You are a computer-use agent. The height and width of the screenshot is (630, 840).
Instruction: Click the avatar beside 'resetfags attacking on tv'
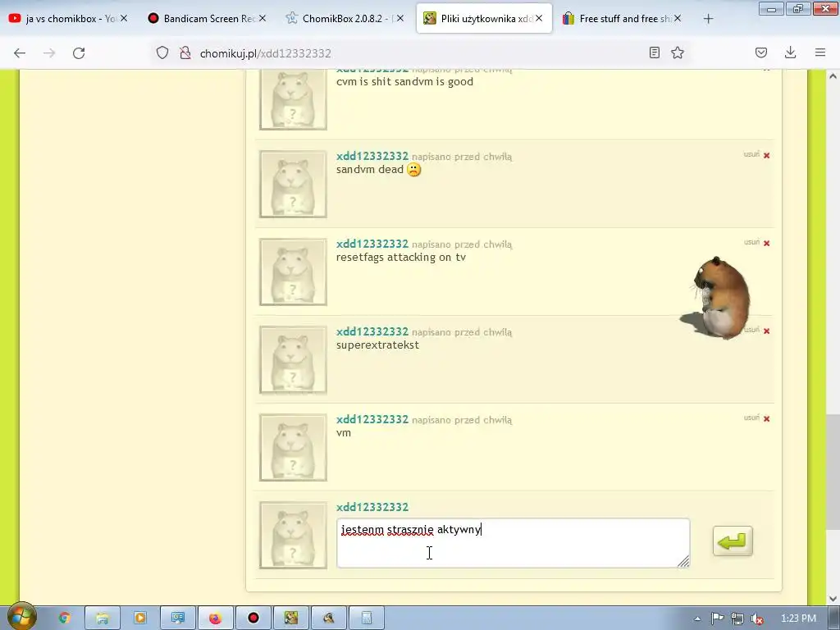(293, 272)
